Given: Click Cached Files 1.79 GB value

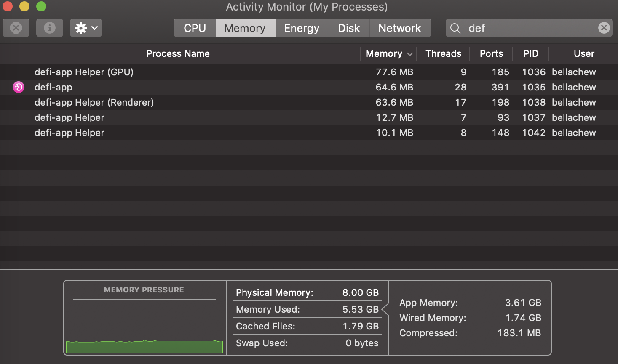Looking at the screenshot, I should click(361, 326).
